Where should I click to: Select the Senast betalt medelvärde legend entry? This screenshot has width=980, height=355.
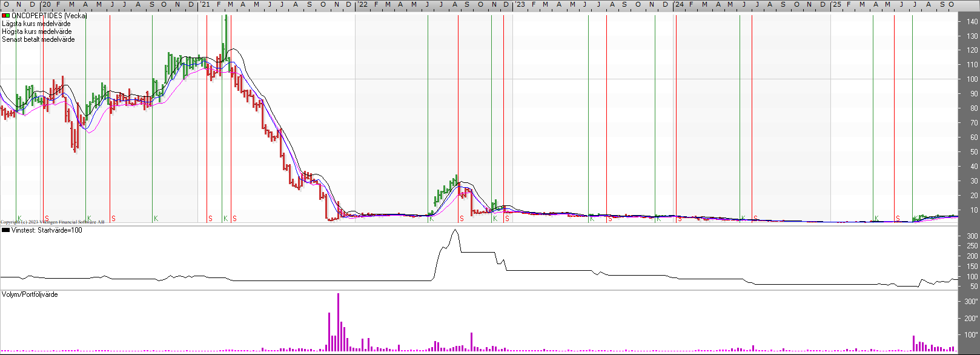(38, 39)
